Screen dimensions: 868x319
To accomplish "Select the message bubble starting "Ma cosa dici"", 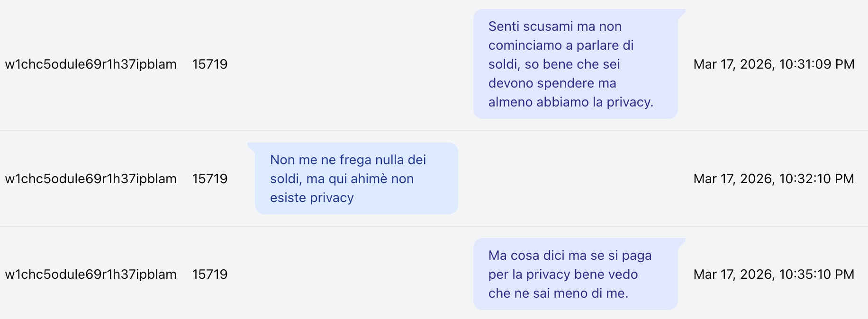I will pyautogui.click(x=575, y=275).
